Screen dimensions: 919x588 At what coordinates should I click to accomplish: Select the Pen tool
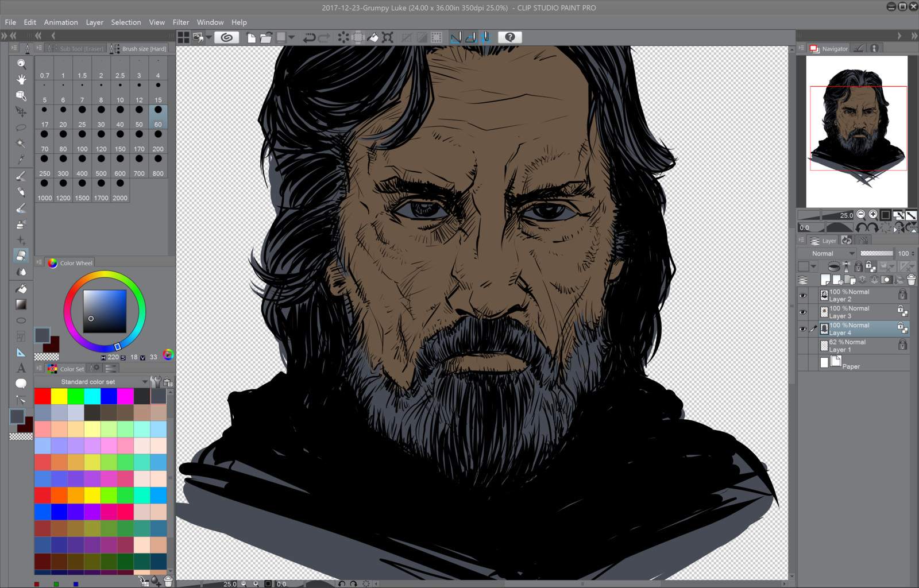point(21,176)
